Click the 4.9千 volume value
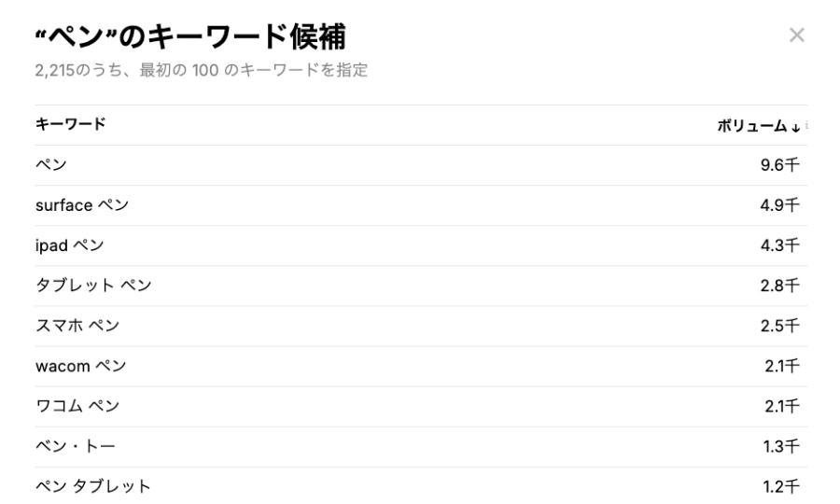This screenshot has height=504, width=840. pos(780,205)
